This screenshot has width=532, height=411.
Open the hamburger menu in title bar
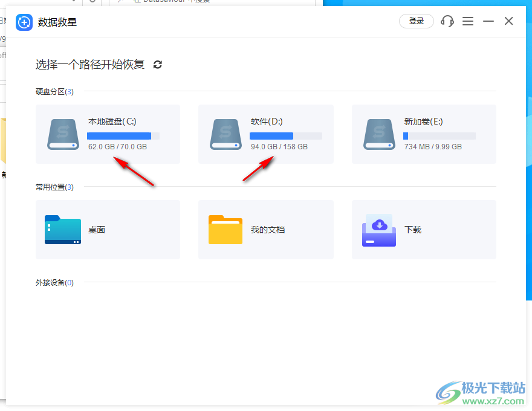468,21
